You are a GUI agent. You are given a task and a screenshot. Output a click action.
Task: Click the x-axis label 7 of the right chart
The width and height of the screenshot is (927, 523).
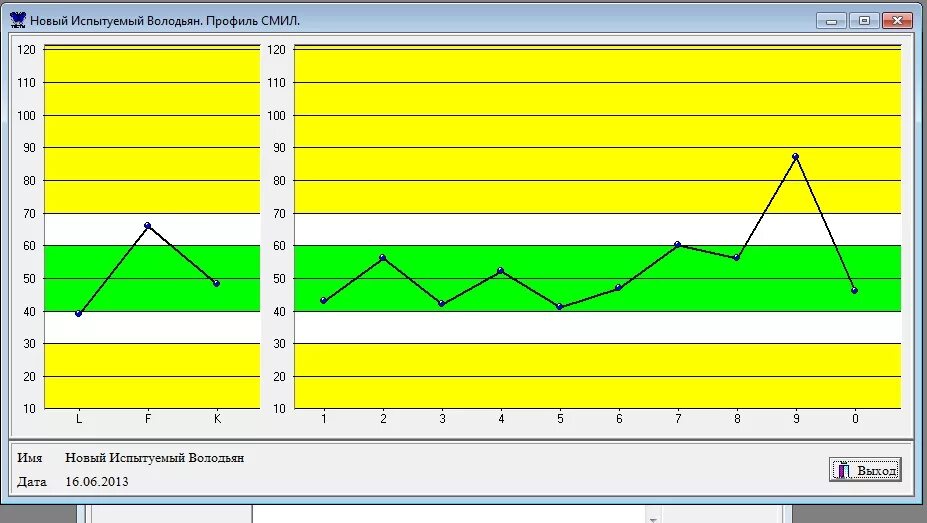[x=678, y=419]
